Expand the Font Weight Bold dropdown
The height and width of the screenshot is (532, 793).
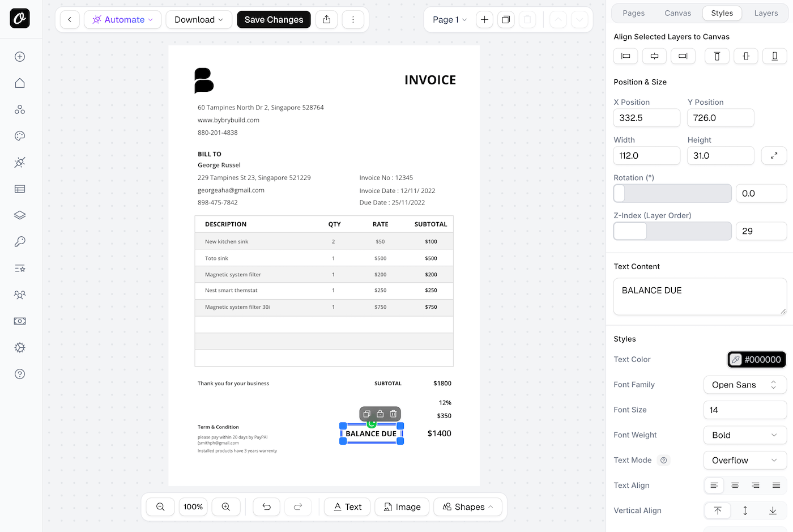tap(744, 435)
